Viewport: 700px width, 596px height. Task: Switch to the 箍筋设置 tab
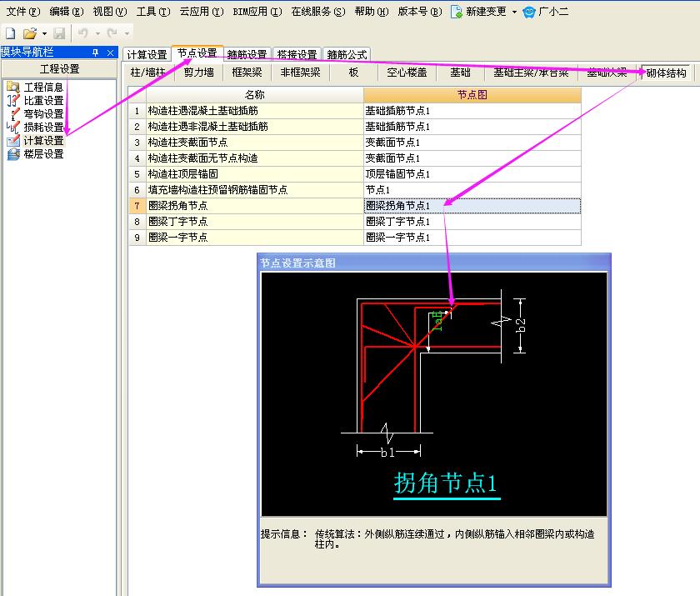[247, 54]
